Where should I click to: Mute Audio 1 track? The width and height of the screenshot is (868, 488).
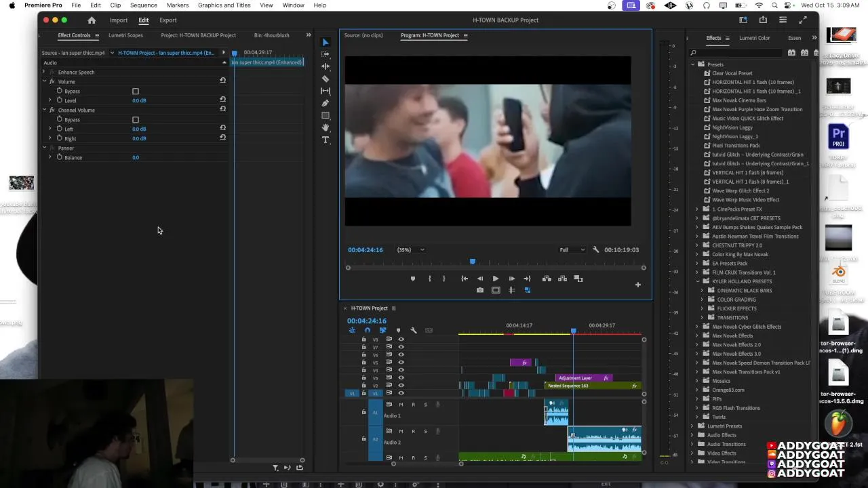pos(401,404)
